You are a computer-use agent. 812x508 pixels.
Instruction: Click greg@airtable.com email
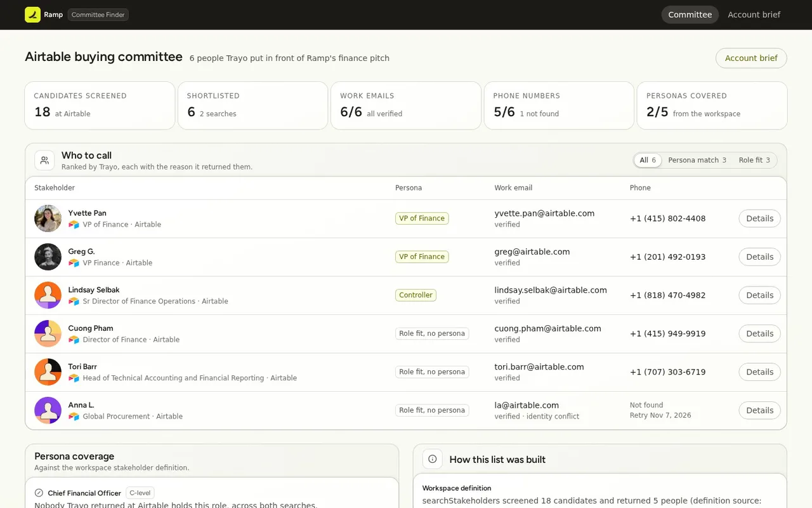tap(532, 251)
